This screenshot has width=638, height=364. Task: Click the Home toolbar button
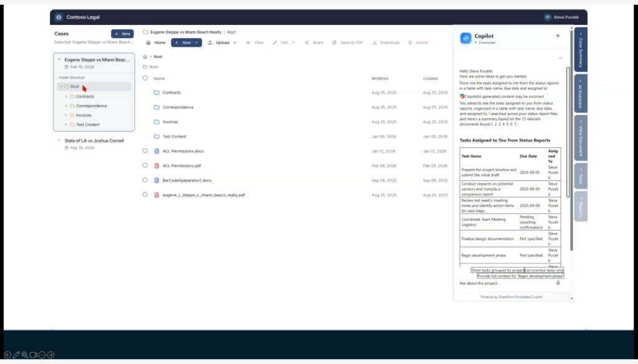coord(156,43)
